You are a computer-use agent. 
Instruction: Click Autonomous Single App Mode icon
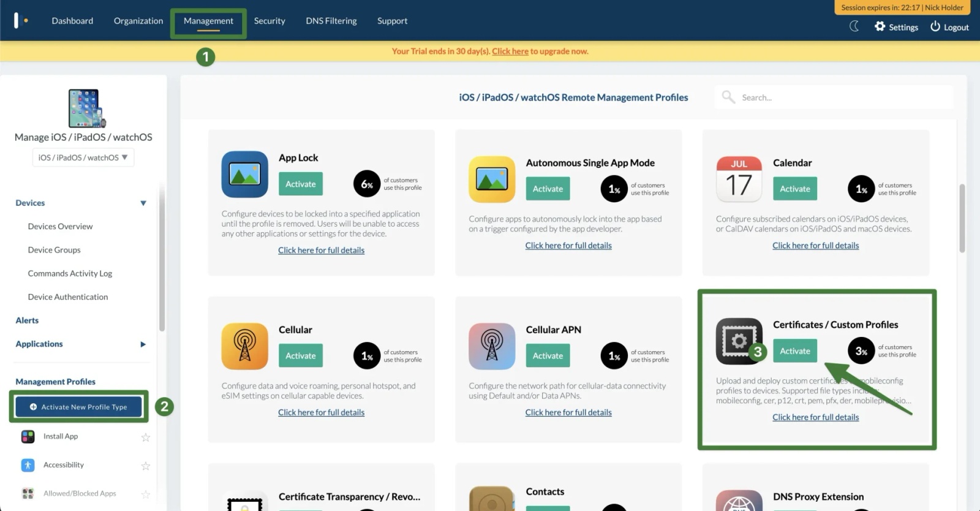[492, 180]
